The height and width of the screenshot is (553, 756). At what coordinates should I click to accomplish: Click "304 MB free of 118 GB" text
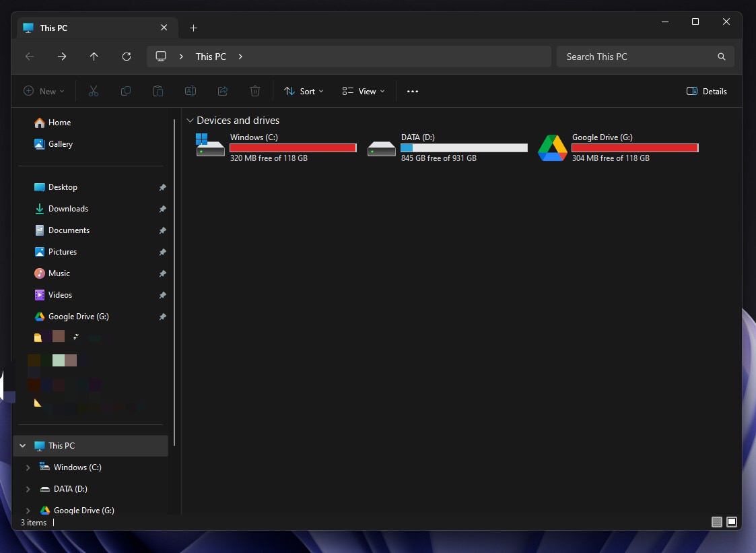pyautogui.click(x=611, y=158)
